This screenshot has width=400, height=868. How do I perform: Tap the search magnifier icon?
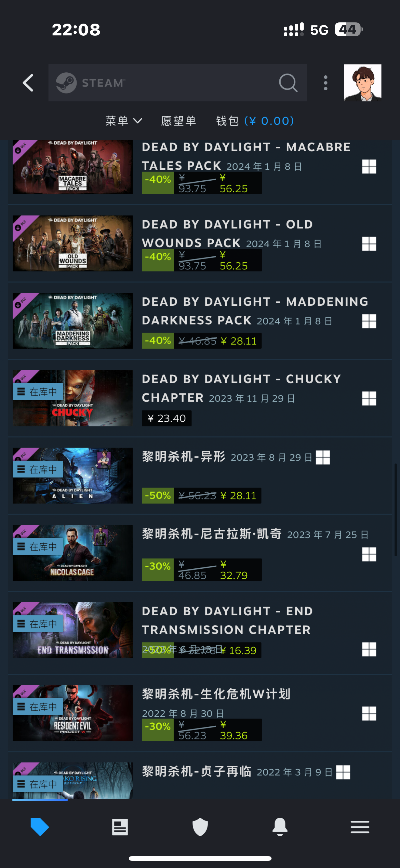tap(288, 83)
